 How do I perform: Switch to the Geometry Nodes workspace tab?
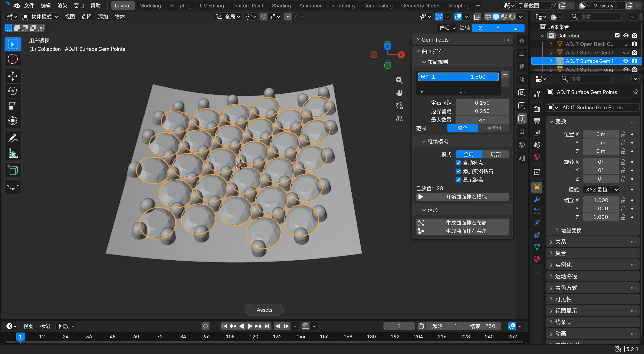421,6
